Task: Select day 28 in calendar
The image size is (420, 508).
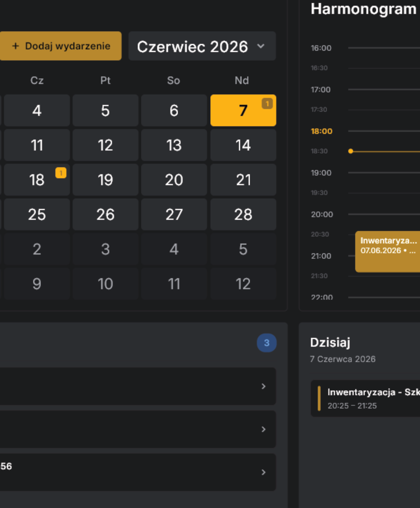Action: pos(243,214)
